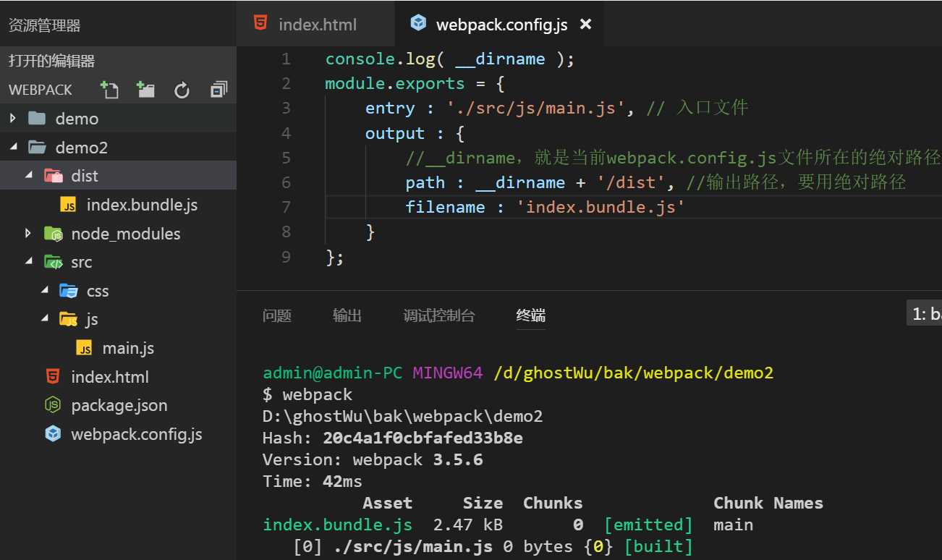Image resolution: width=942 pixels, height=560 pixels.
Task: Open index.bundle.js in the file tree
Action: pos(142,205)
